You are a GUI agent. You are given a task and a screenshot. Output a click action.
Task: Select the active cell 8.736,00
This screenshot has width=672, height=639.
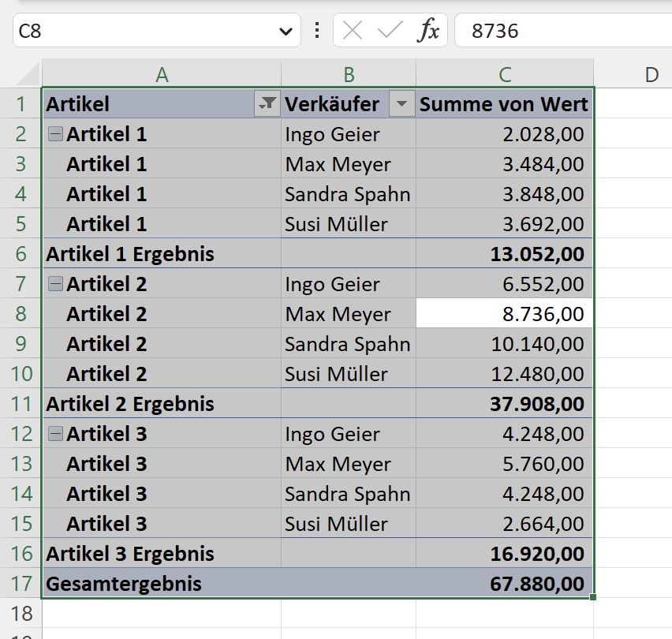504,314
